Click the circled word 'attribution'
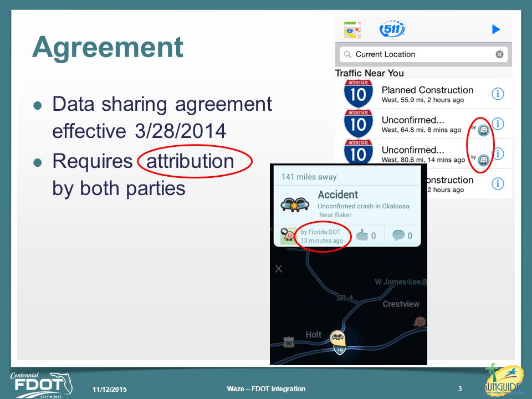Screen dimensions: 532x399 [190, 161]
